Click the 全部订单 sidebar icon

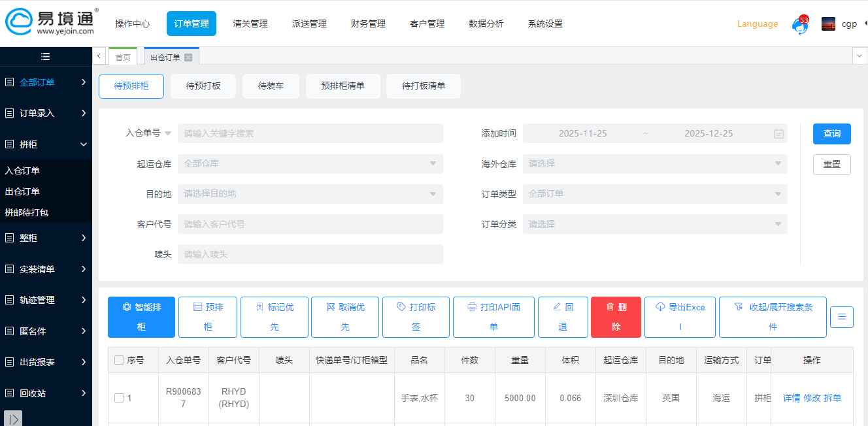pyautogui.click(x=9, y=82)
